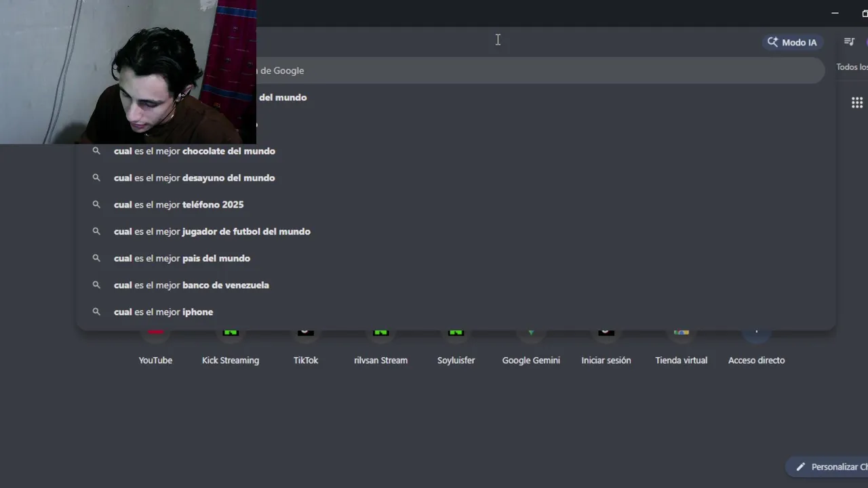
Task: Open the media playlist control icon
Action: pos(849,42)
